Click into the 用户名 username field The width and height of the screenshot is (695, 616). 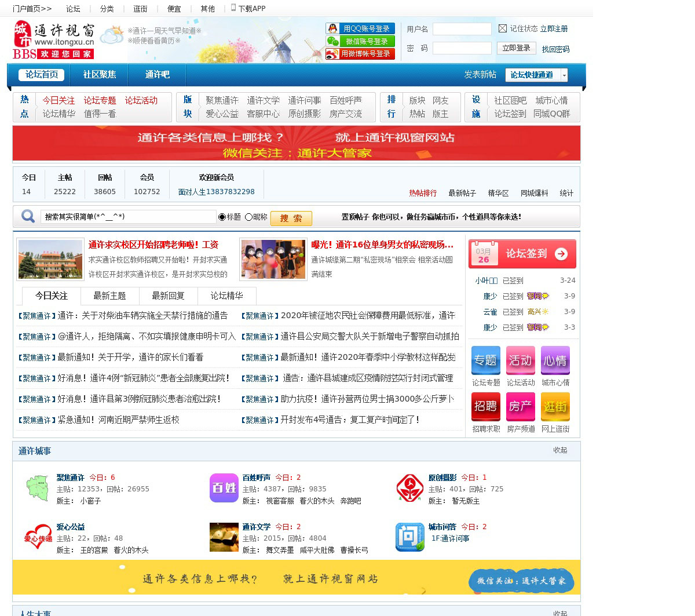click(462, 29)
